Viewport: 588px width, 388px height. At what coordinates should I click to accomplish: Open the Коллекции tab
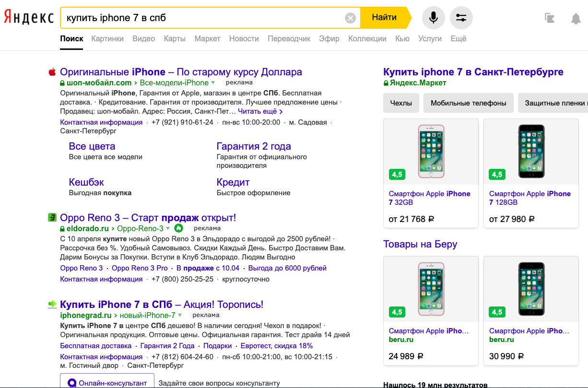367,38
